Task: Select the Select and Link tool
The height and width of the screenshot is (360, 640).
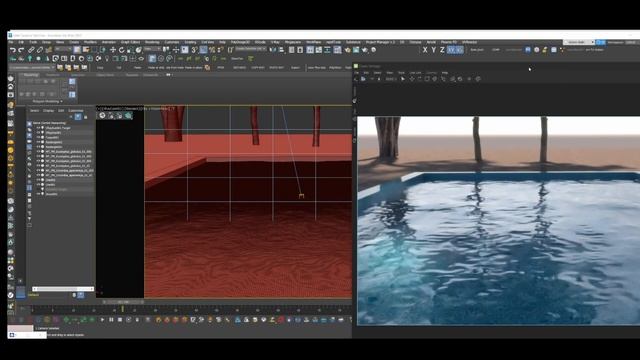Action: pos(31,50)
